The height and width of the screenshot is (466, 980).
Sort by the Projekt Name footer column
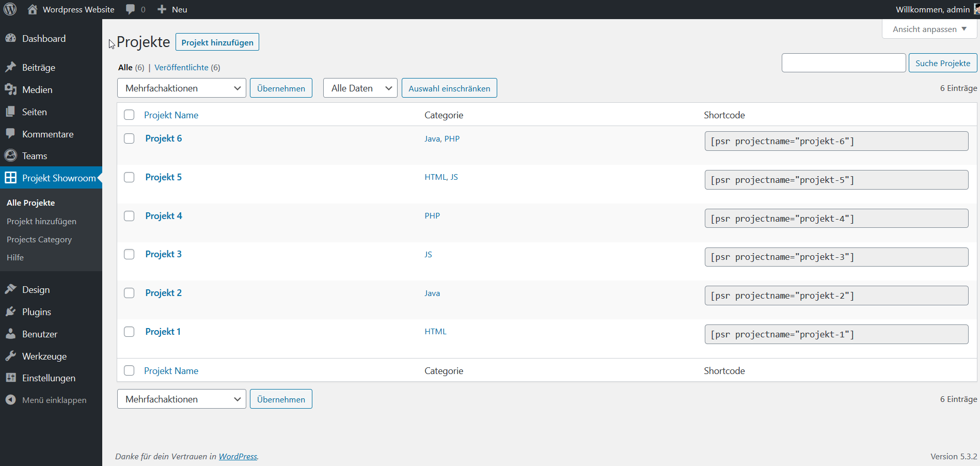171,370
